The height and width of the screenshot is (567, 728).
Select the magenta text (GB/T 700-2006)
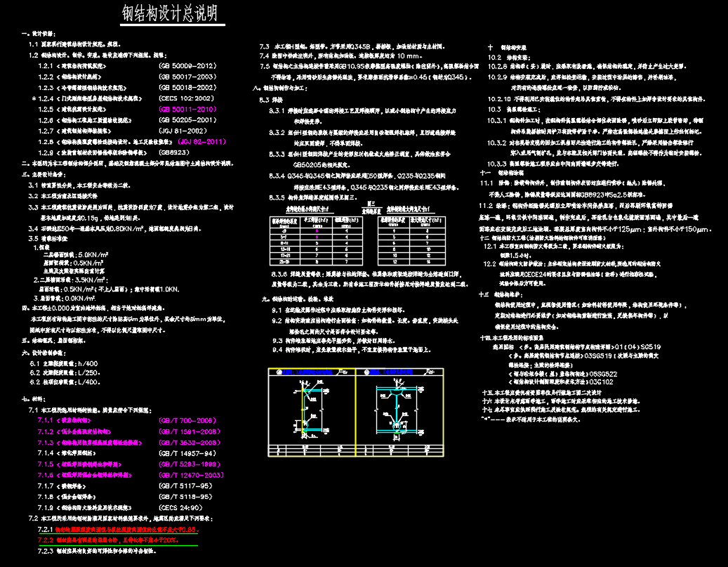[x=187, y=421]
